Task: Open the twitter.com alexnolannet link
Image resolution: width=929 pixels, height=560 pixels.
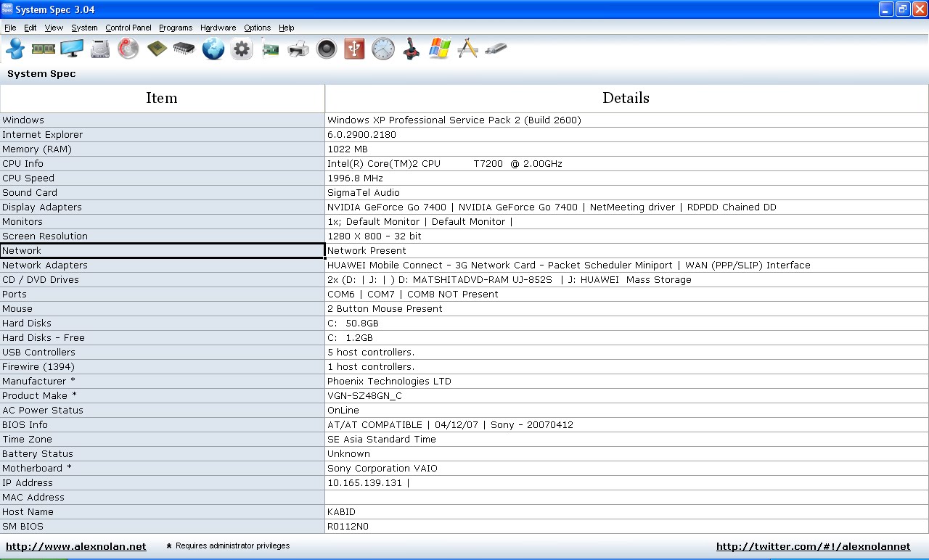Action: 813,546
